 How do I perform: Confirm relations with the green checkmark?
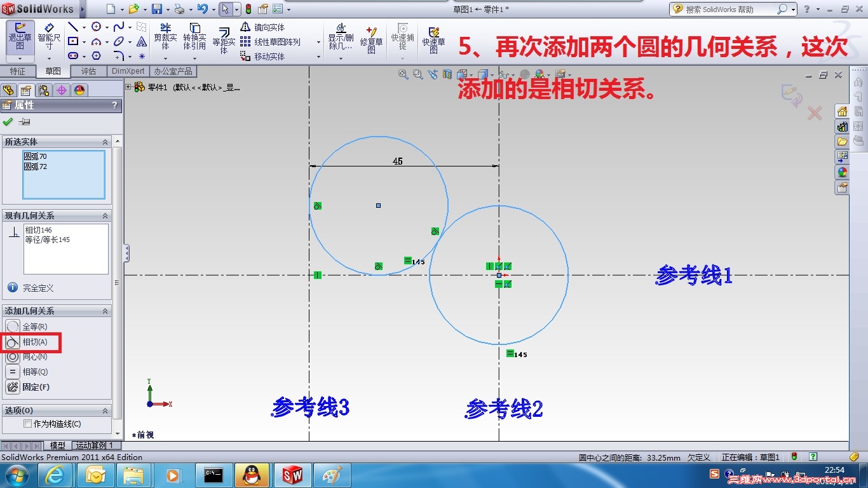(8, 122)
